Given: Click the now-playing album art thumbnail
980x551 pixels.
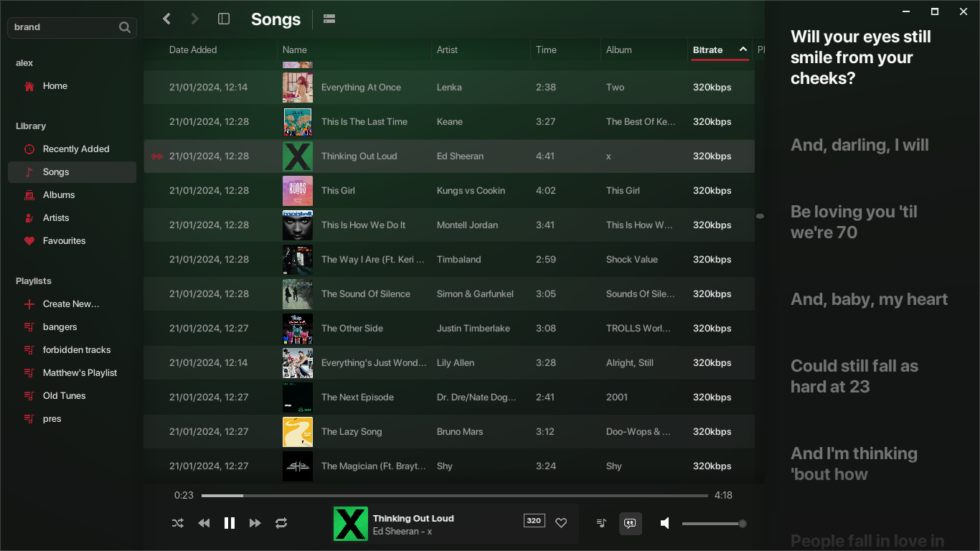Looking at the screenshot, I should click(351, 524).
